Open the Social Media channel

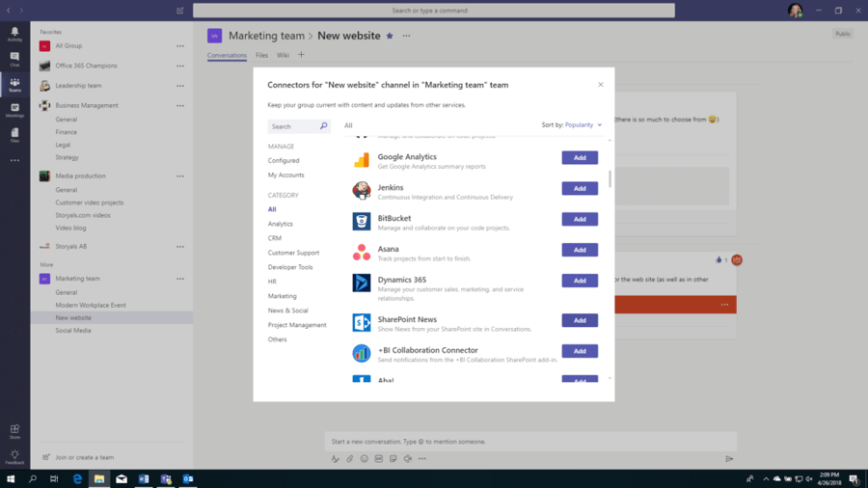coord(73,330)
